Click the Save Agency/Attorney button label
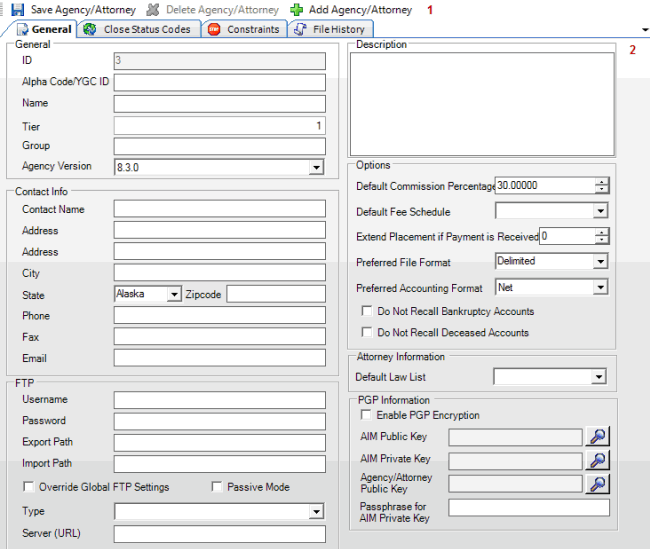 85,9
